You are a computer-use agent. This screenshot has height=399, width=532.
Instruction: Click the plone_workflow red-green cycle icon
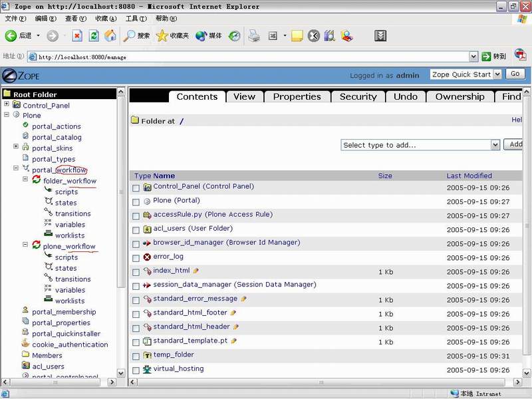coord(37,245)
